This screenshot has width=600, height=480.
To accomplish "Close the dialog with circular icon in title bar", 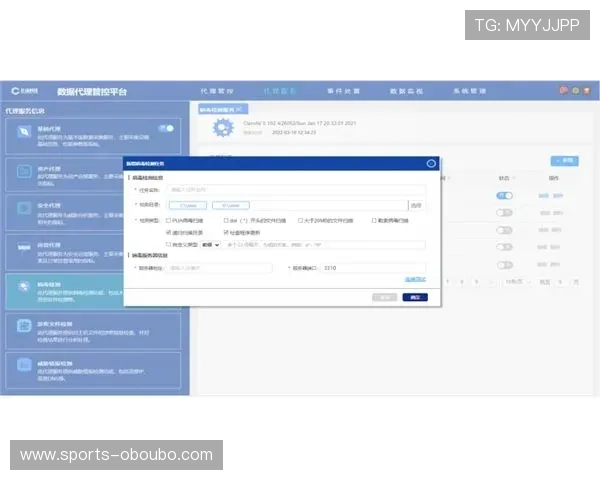I will 431,163.
